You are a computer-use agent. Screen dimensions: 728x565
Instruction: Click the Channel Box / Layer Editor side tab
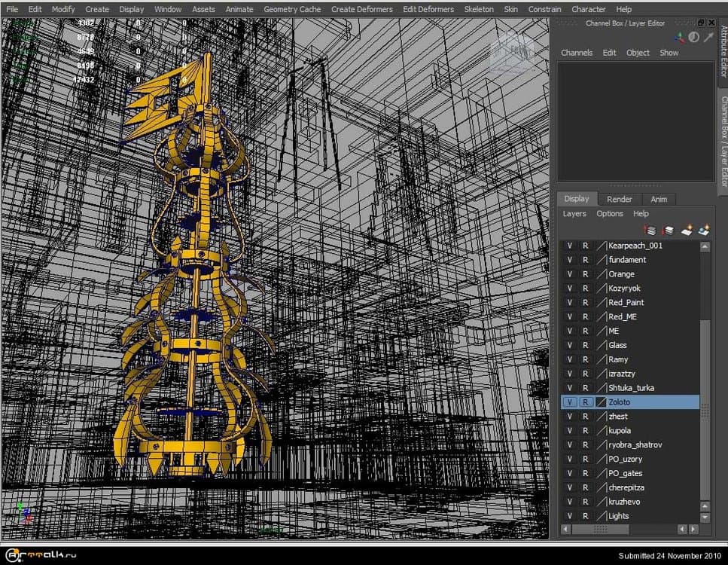[x=723, y=141]
